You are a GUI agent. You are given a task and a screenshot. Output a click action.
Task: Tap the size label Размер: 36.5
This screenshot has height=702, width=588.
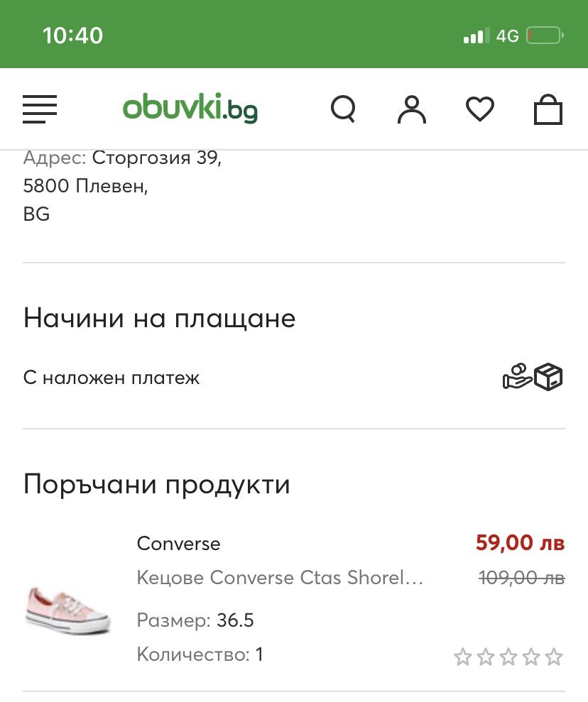(x=195, y=620)
